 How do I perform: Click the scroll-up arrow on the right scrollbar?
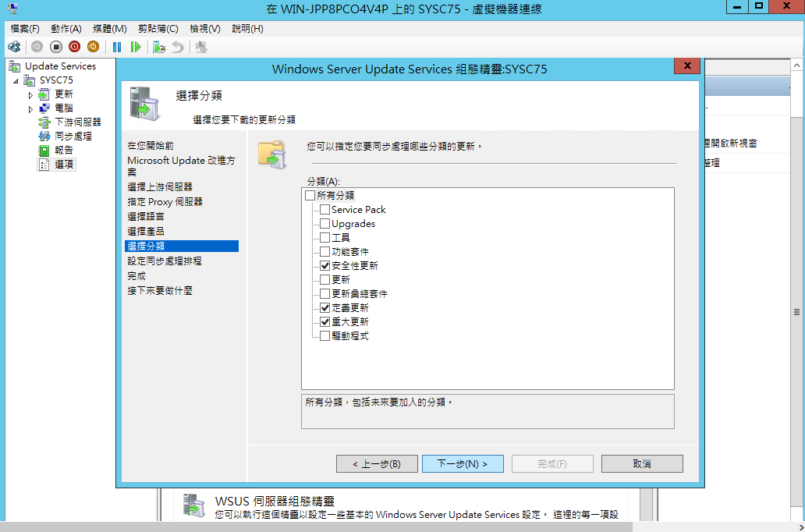click(796, 66)
